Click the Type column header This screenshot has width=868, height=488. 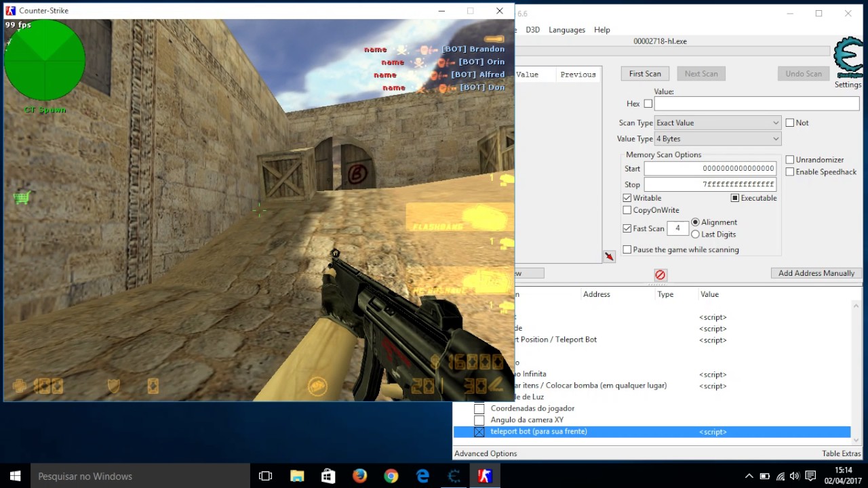(665, 294)
